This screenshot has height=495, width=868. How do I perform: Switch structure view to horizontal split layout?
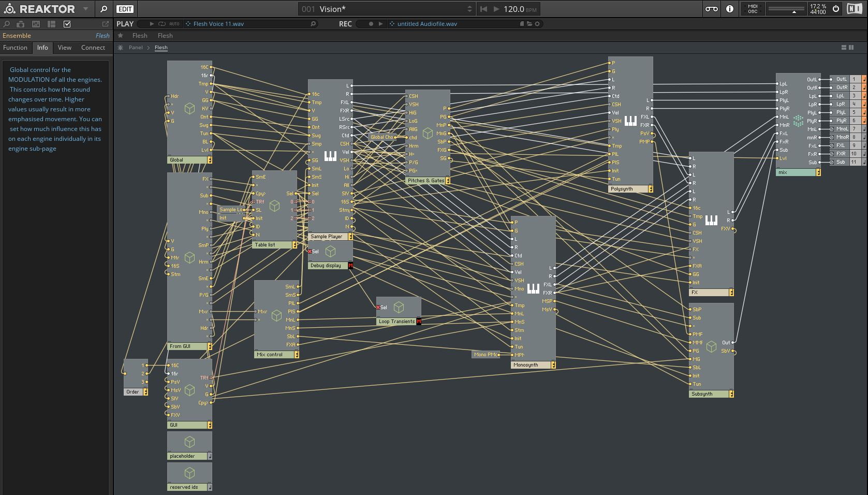(844, 47)
